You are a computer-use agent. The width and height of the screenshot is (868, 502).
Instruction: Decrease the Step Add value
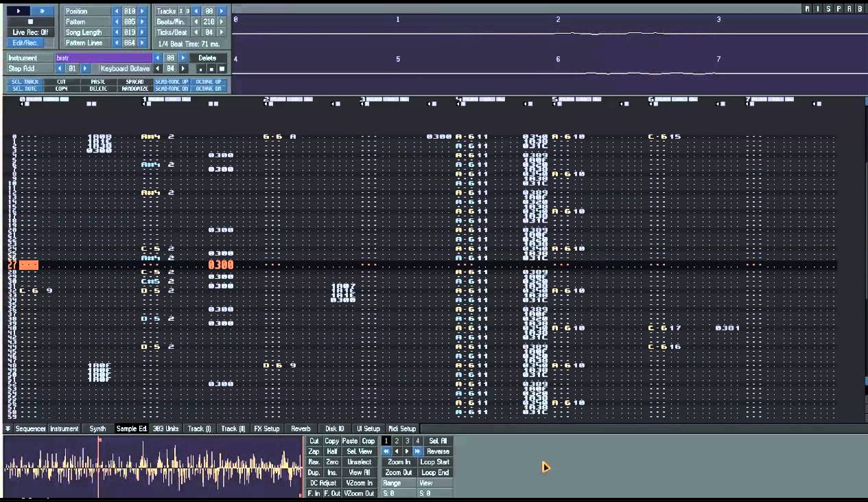[x=60, y=69]
